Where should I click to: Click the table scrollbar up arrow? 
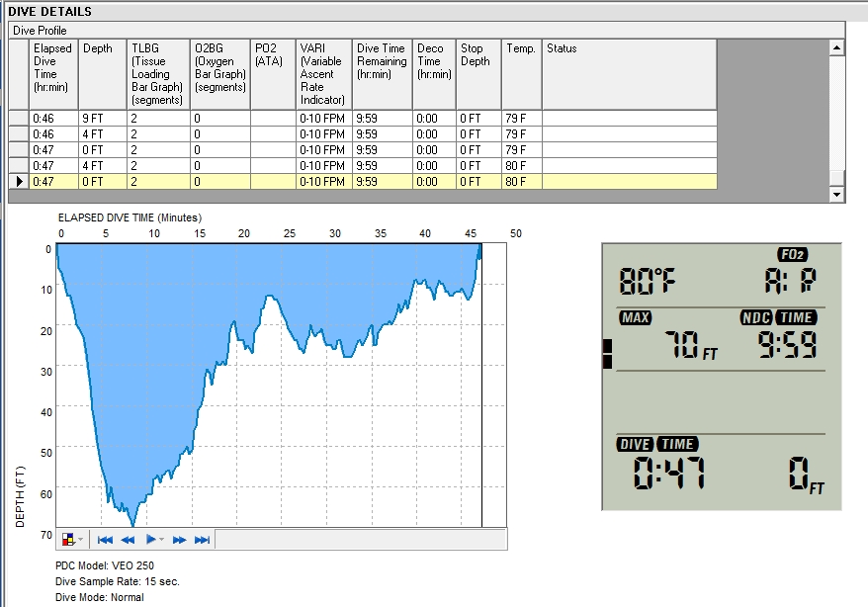pyautogui.click(x=836, y=47)
